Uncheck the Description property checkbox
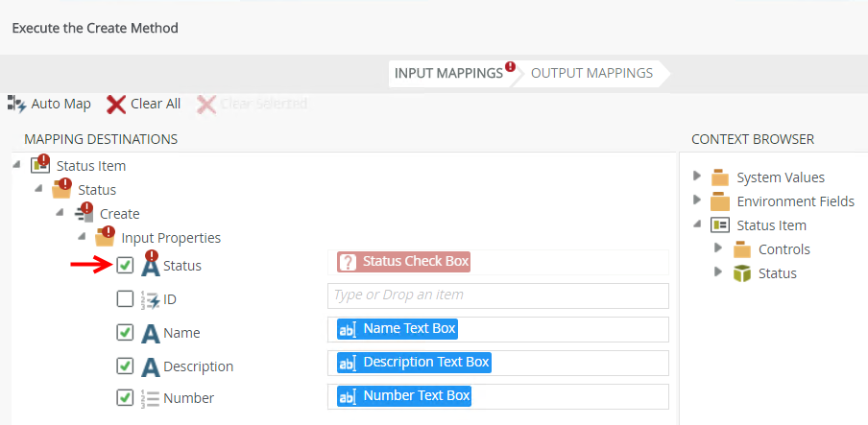 tap(125, 366)
